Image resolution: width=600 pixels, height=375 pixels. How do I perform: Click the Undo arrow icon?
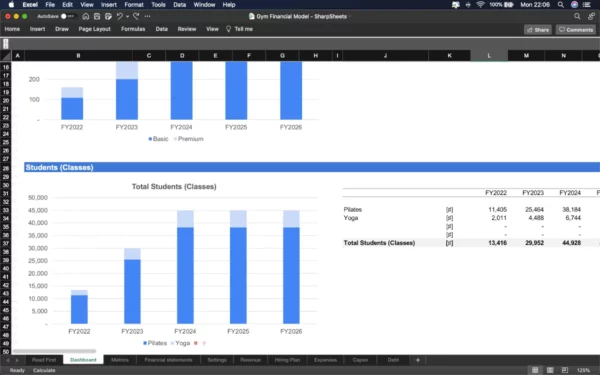[119, 16]
